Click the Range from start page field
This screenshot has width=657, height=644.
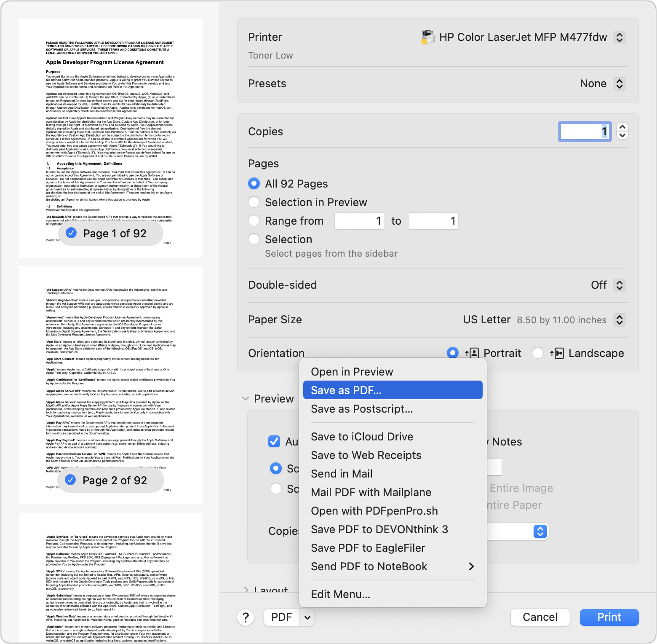coord(359,221)
